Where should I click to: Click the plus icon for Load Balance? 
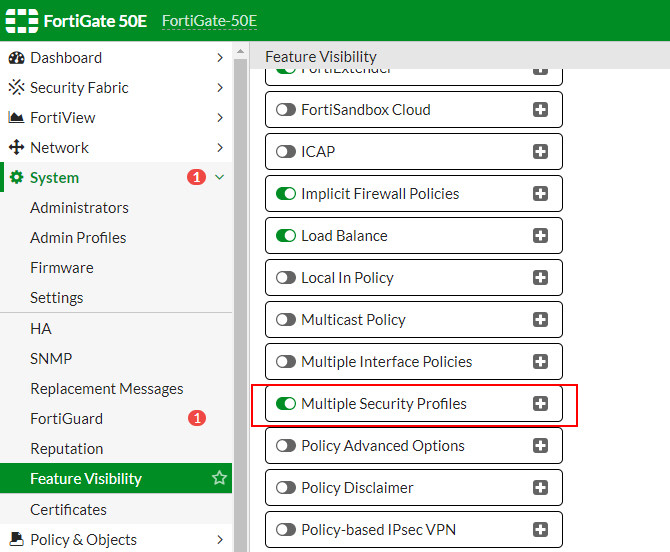click(x=541, y=235)
